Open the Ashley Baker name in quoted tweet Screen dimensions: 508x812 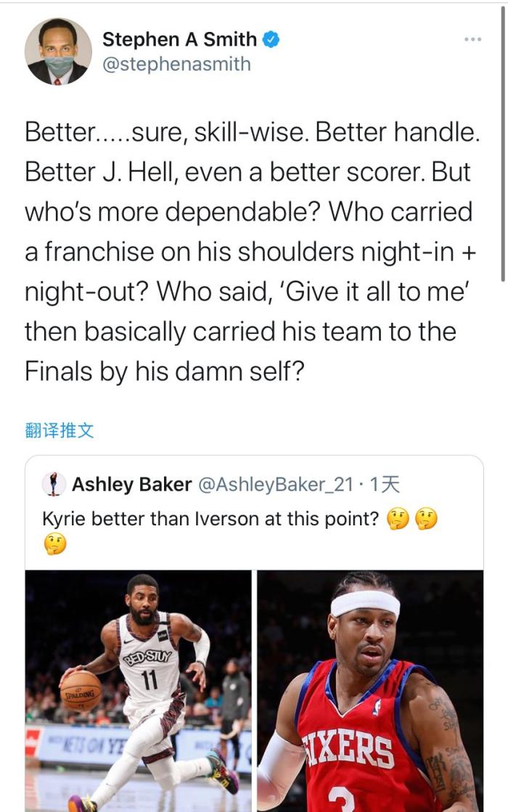click(x=131, y=484)
